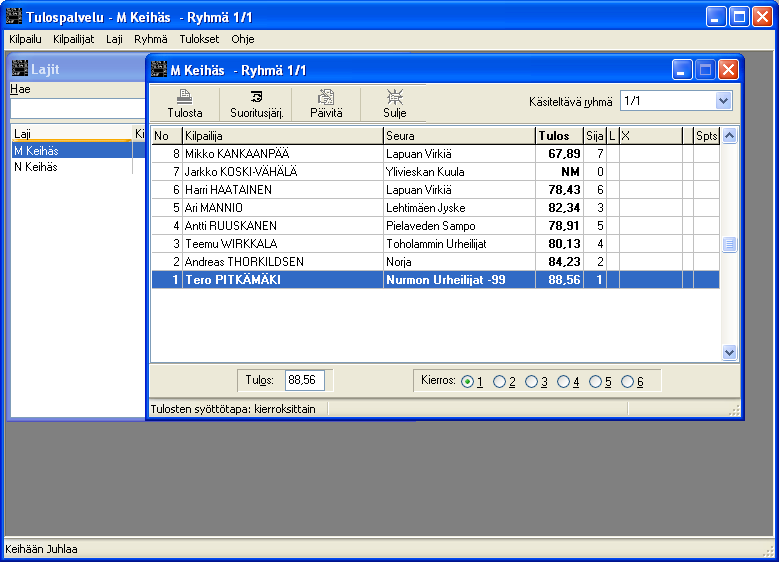Image resolution: width=779 pixels, height=562 pixels.
Task: Click the 84,23 result cell
Action: coord(559,261)
